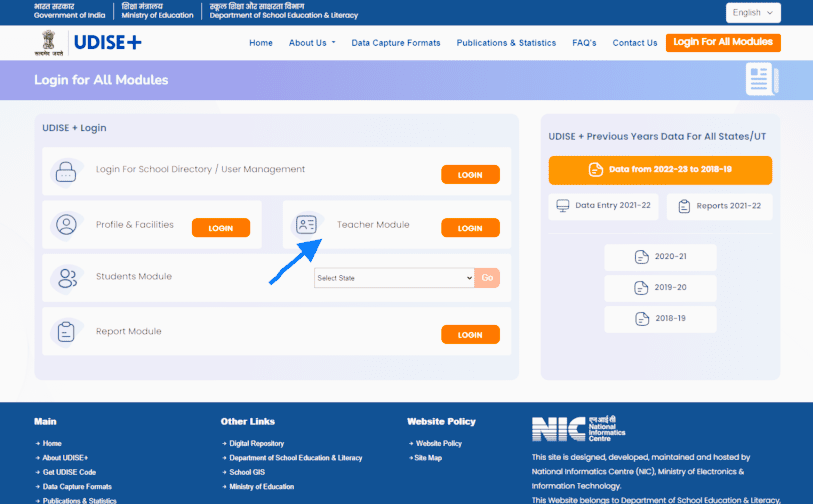The height and width of the screenshot is (504, 813).
Task: Select the 2020-21 previous year data
Action: click(x=660, y=257)
